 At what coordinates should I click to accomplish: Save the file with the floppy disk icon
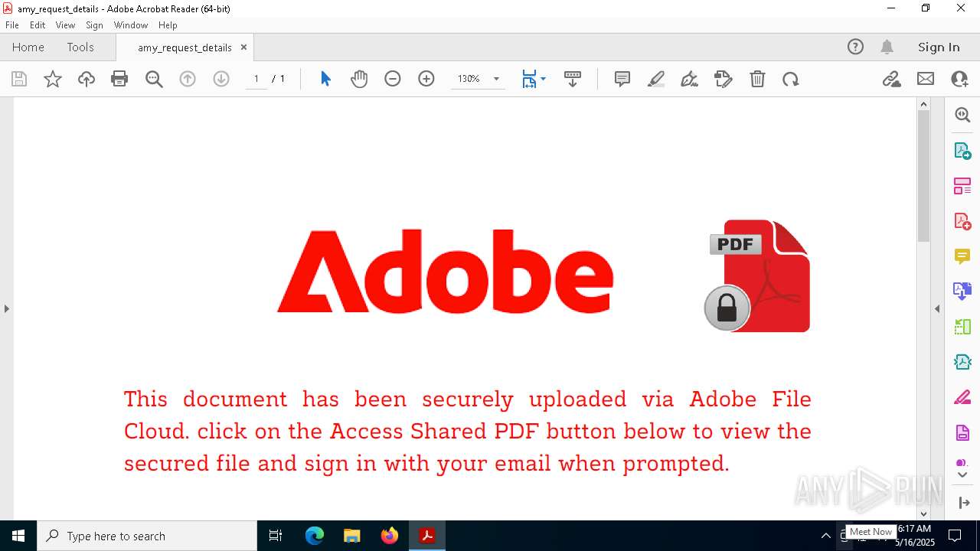click(19, 79)
